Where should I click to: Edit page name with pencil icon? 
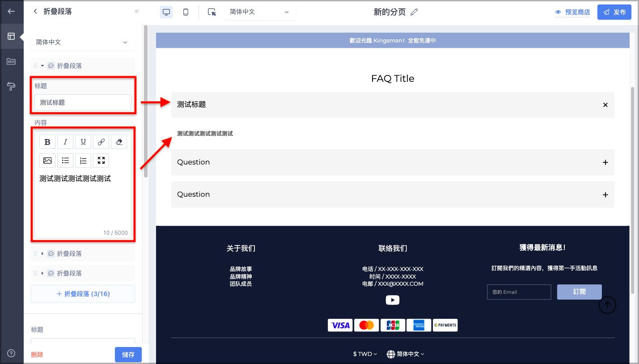pyautogui.click(x=414, y=12)
